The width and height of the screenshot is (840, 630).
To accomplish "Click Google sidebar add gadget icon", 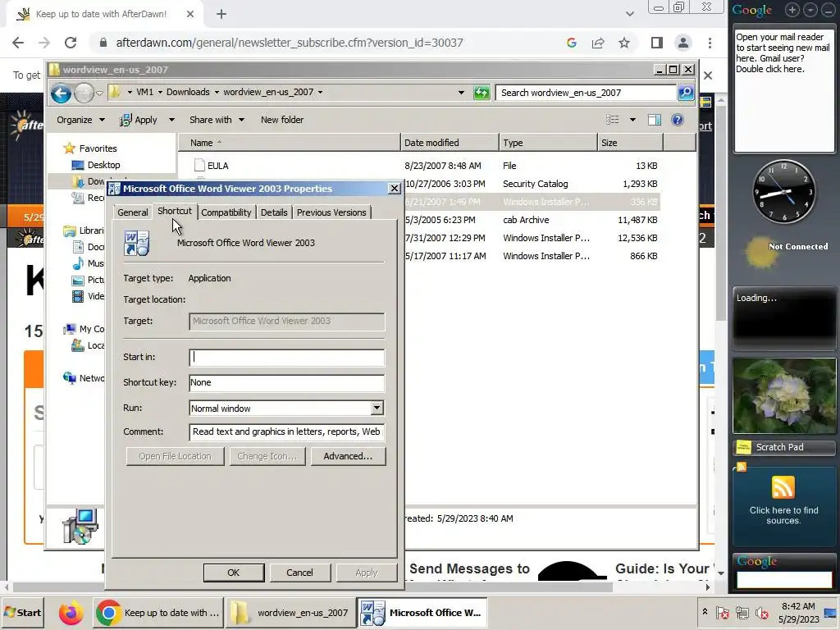I will (x=792, y=10).
